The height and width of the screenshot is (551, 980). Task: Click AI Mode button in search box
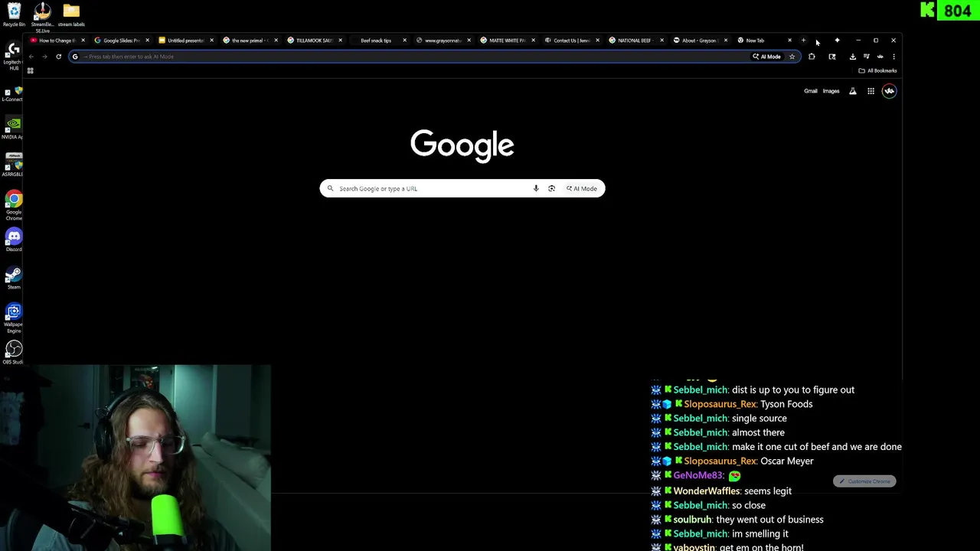click(582, 188)
